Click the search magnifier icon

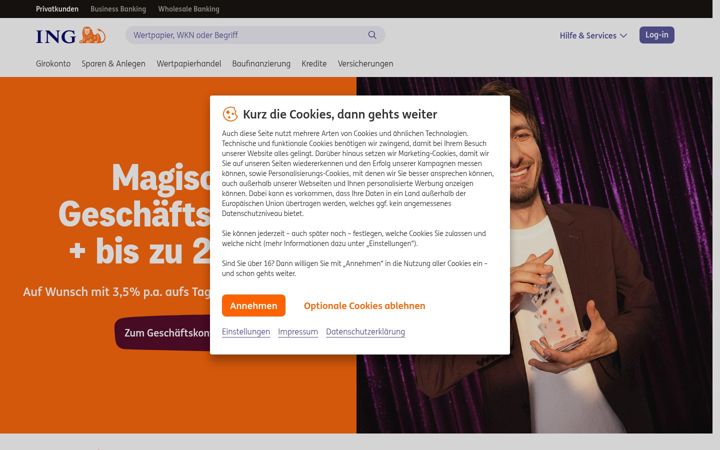[x=372, y=35]
